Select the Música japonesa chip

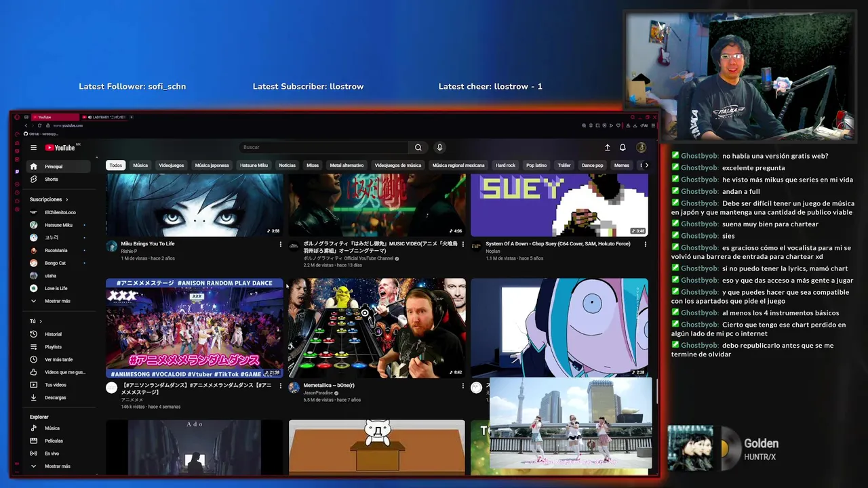(x=212, y=165)
